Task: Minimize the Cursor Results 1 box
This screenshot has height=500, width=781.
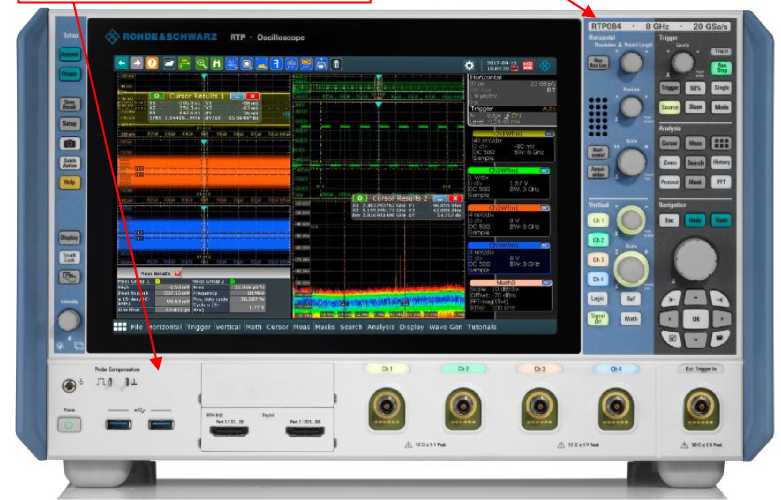Action: [x=237, y=96]
